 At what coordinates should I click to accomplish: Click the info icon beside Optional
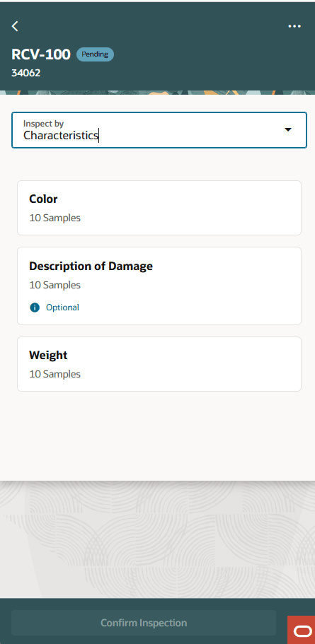click(x=35, y=308)
